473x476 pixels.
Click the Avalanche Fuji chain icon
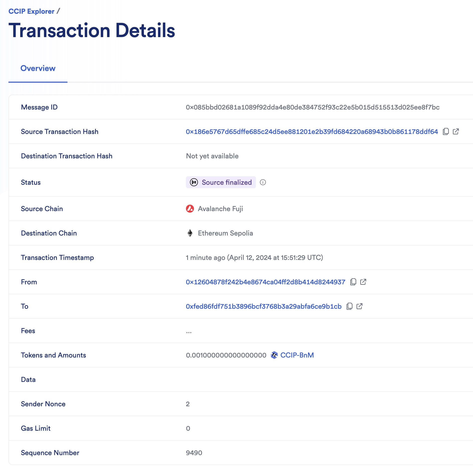point(190,209)
